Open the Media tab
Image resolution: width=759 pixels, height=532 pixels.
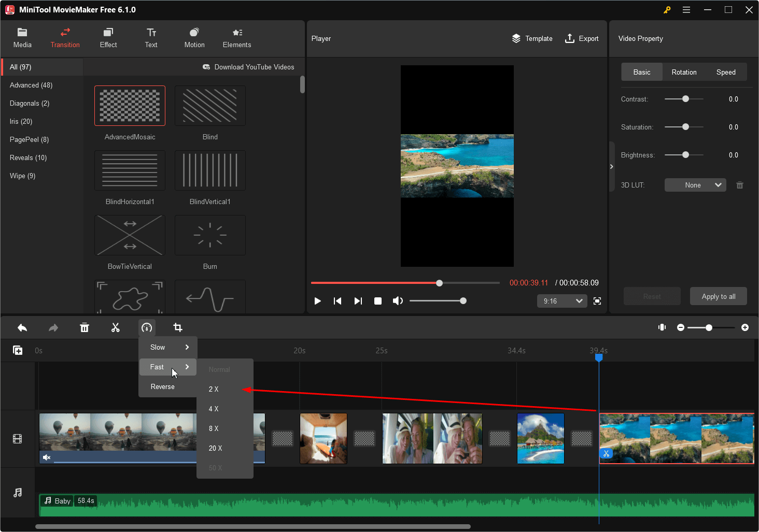22,38
